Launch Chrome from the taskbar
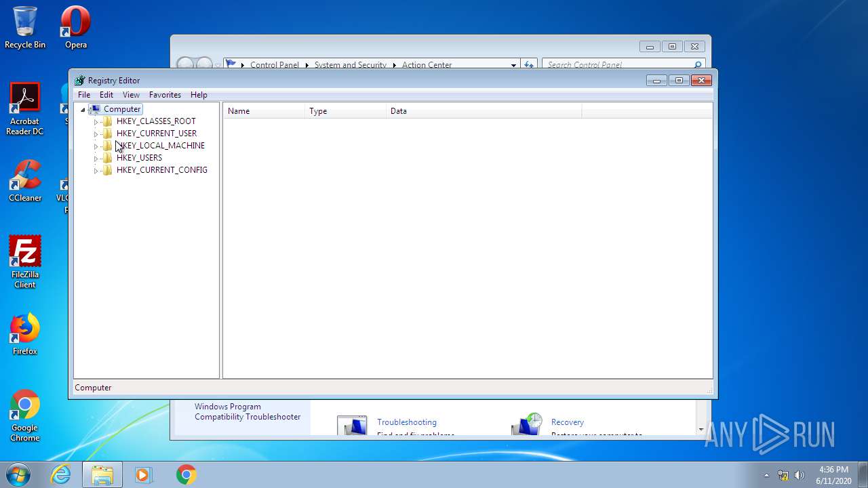Screen dimensions: 868x488 [x=186, y=474]
